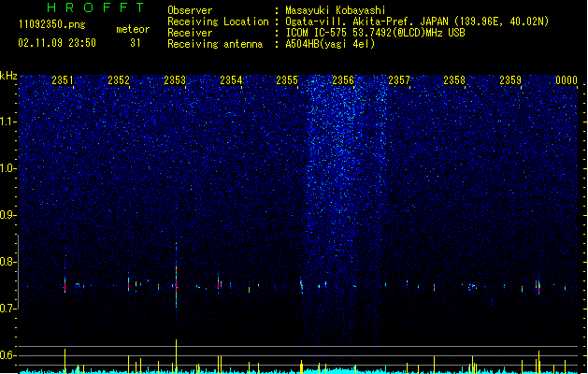Click the 0.7 kHz frequency label
This screenshot has height=374, width=588.
coord(8,309)
